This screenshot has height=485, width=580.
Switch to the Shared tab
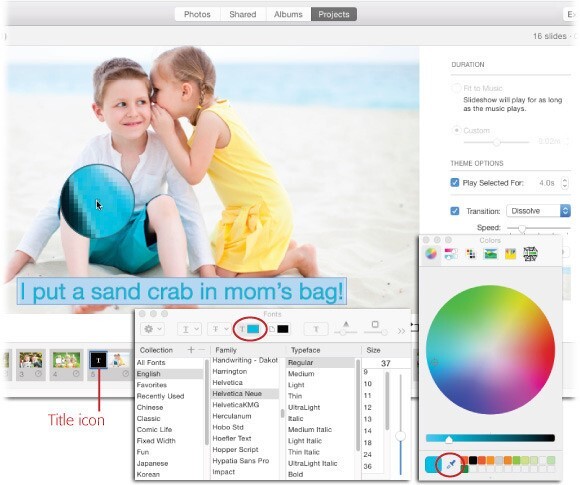(x=243, y=14)
